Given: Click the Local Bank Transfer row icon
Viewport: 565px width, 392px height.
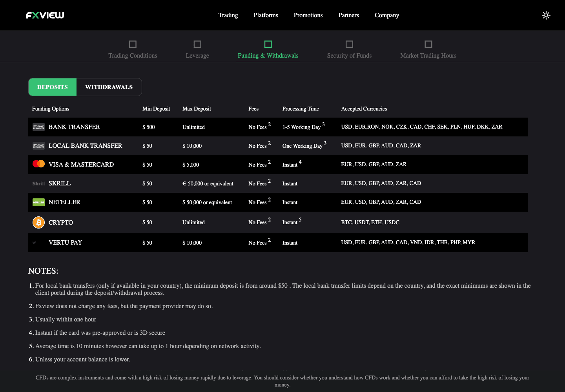Looking at the screenshot, I should coord(38,146).
